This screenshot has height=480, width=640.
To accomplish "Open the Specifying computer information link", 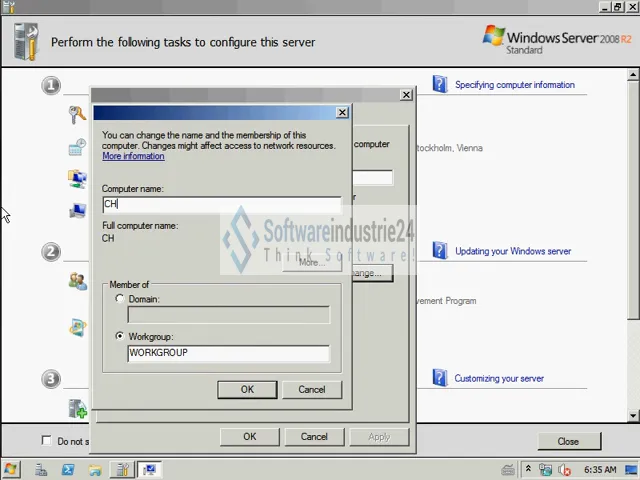I will tap(514, 85).
